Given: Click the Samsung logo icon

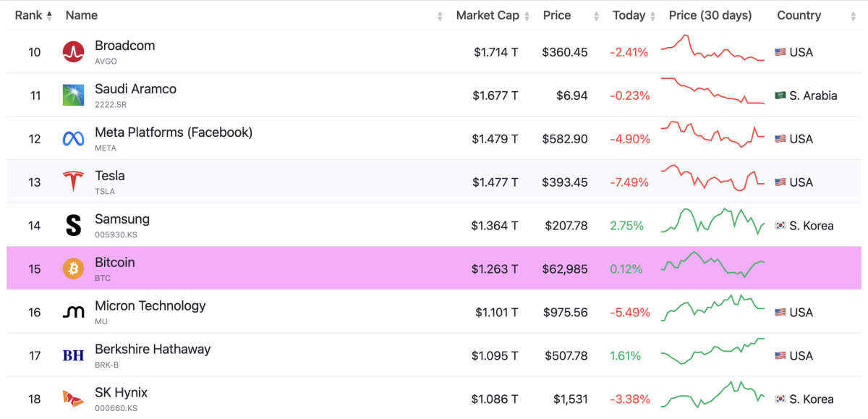Looking at the screenshot, I should [73, 226].
